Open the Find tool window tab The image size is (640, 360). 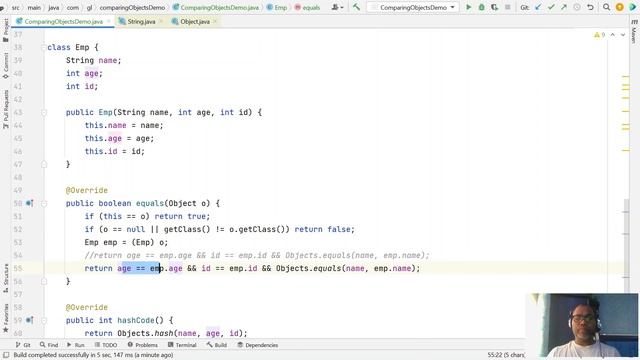click(x=49, y=345)
